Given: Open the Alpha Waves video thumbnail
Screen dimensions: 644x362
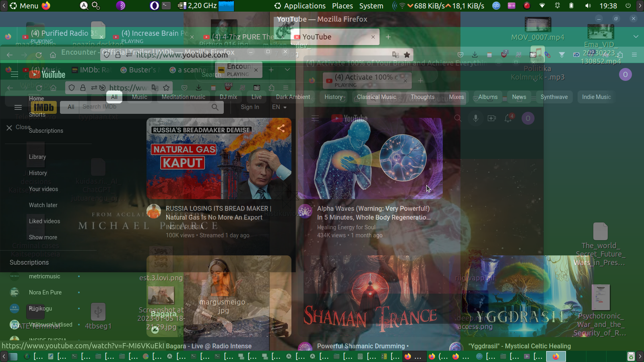Looking at the screenshot, I should tap(370, 158).
